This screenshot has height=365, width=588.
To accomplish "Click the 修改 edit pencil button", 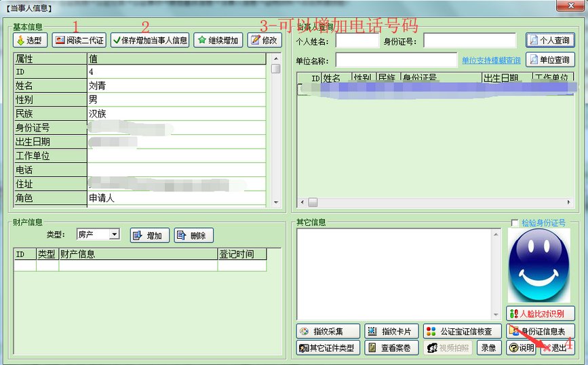I will (264, 41).
